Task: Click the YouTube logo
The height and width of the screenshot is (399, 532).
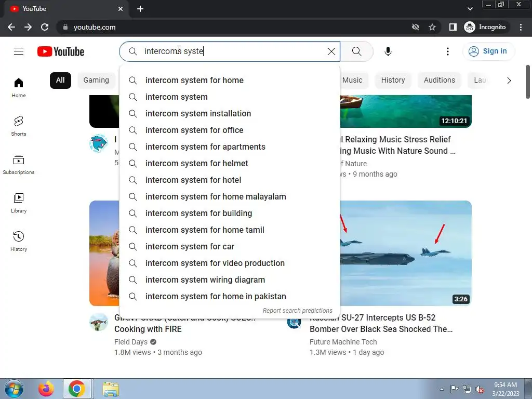Action: point(61,51)
